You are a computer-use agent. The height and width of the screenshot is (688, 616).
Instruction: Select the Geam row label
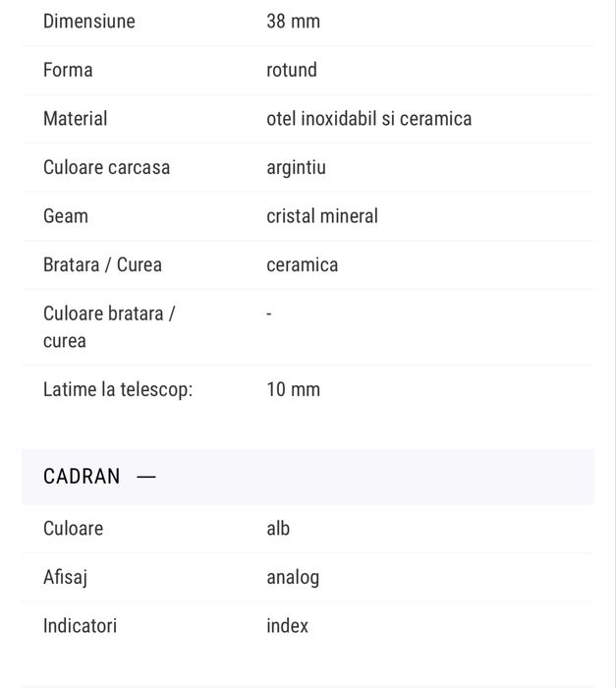click(66, 216)
